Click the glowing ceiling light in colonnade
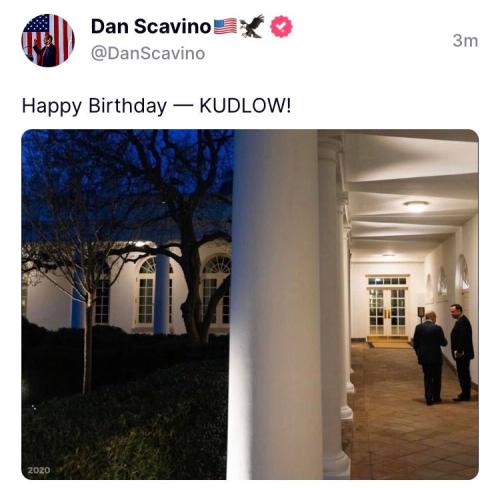Image resolution: width=500 pixels, height=492 pixels. point(416,205)
